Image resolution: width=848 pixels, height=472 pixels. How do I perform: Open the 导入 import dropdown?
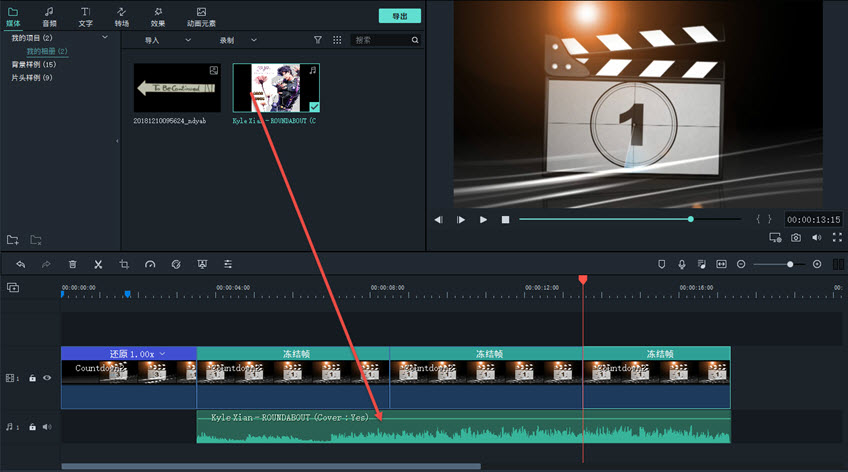coord(166,40)
